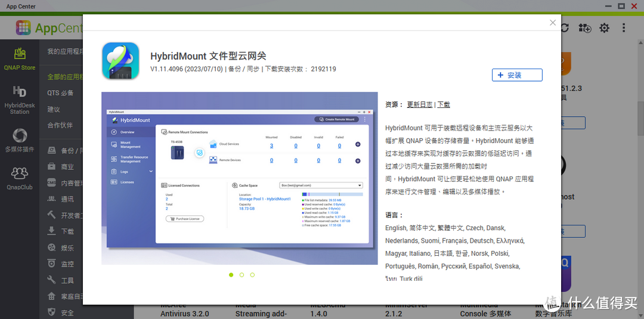644x319 pixels.
Task: Open 家庭自动化 category
Action: [66, 296]
